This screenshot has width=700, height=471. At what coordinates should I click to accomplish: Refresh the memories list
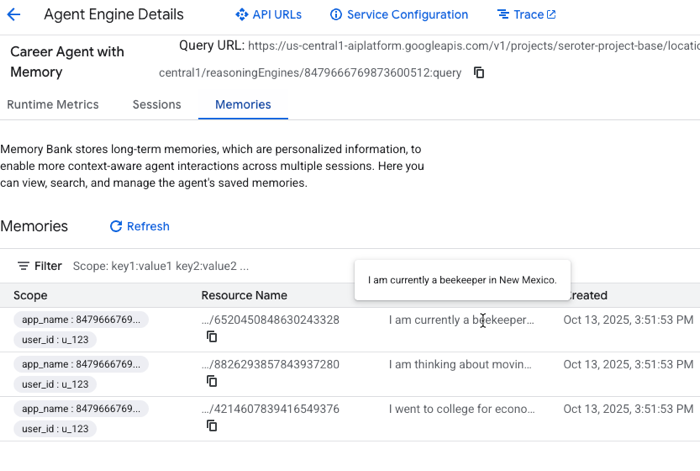tap(139, 227)
